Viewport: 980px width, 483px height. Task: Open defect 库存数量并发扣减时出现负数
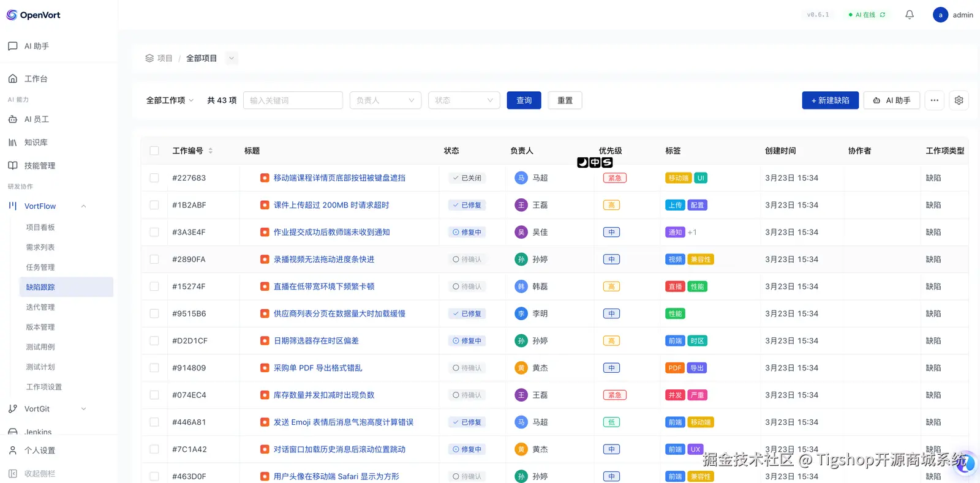pos(324,395)
